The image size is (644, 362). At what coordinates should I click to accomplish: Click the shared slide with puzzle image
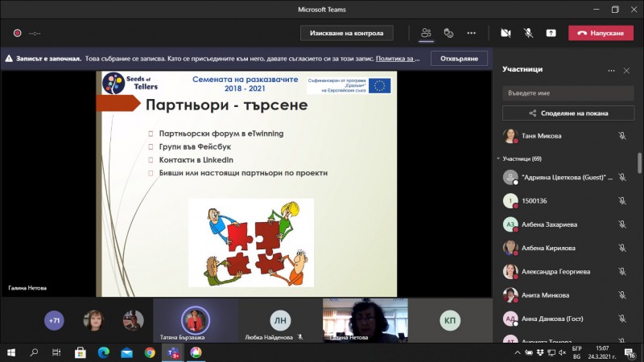tap(246, 184)
